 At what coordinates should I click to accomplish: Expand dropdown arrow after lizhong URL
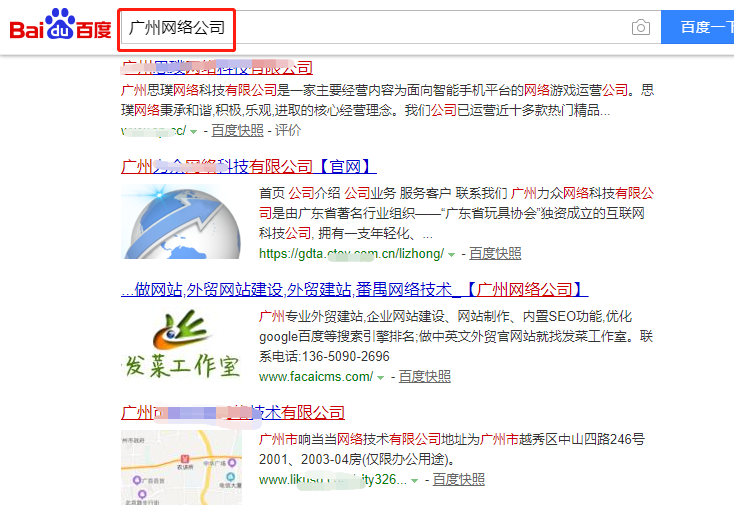pyautogui.click(x=451, y=255)
